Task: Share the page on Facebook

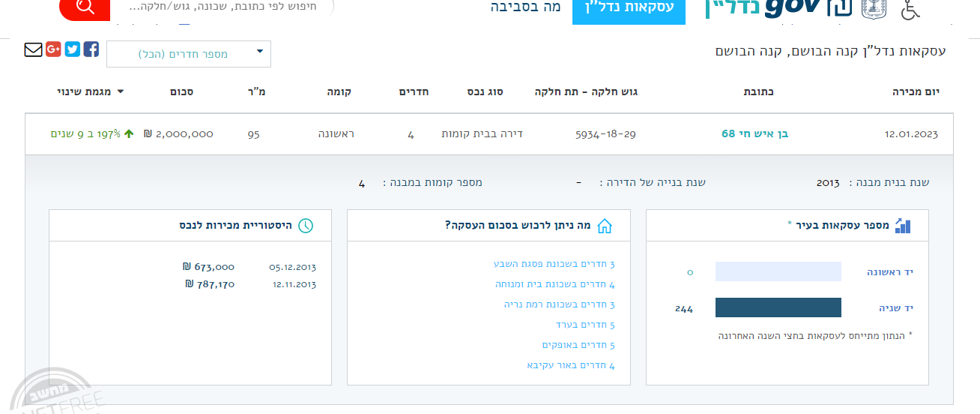Action: point(91,49)
